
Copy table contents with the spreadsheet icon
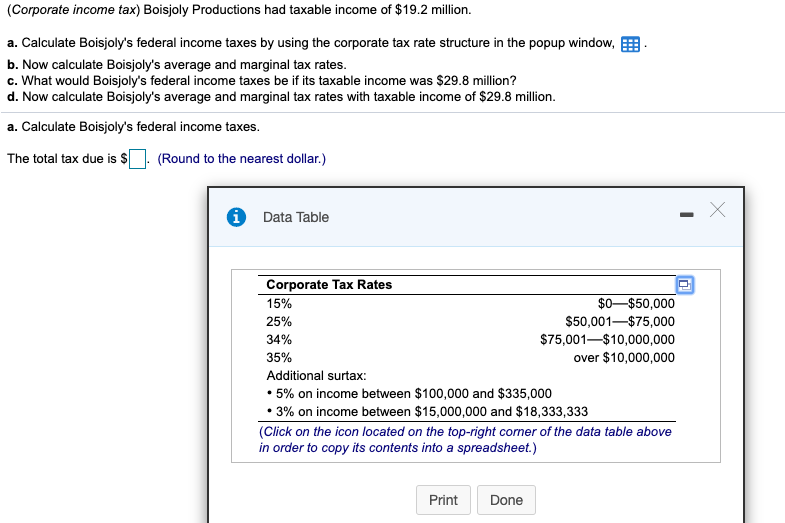coord(685,285)
